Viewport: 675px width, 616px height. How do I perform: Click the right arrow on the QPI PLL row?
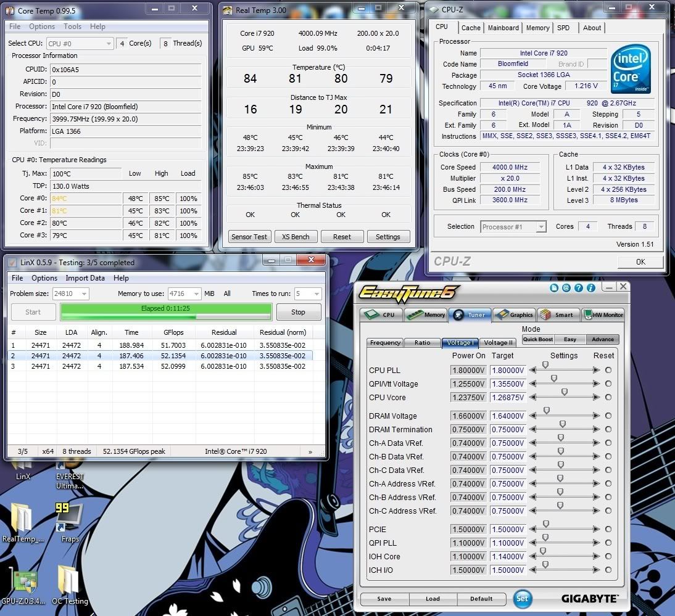coord(596,543)
